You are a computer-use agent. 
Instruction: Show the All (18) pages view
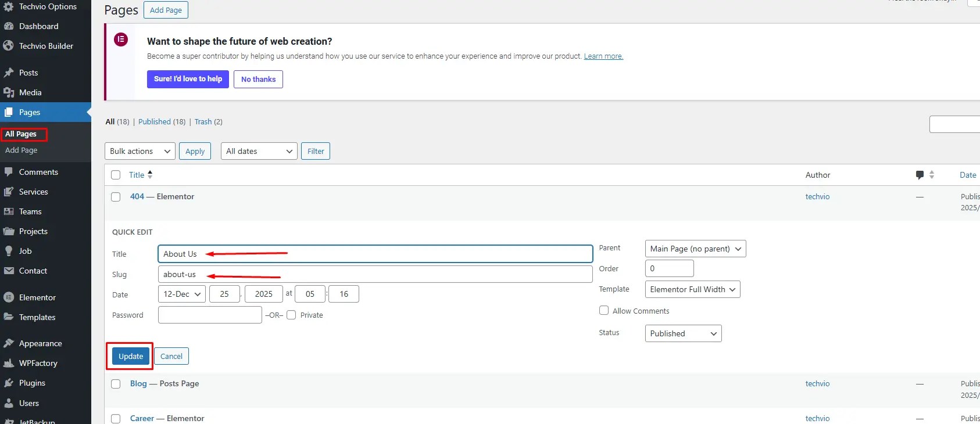click(x=117, y=121)
